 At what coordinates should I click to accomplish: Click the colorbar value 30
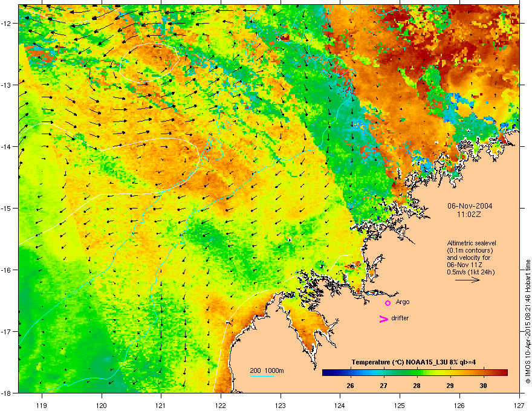(x=483, y=386)
